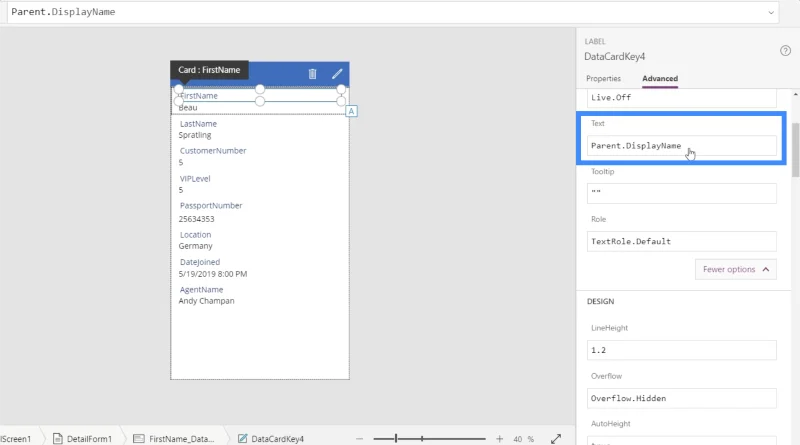
Task: Click the zoom out minus icon
Action: pos(360,438)
